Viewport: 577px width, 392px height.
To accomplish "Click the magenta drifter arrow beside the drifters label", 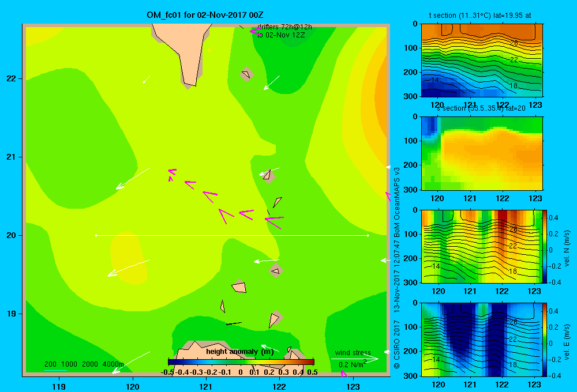I will pos(254,31).
